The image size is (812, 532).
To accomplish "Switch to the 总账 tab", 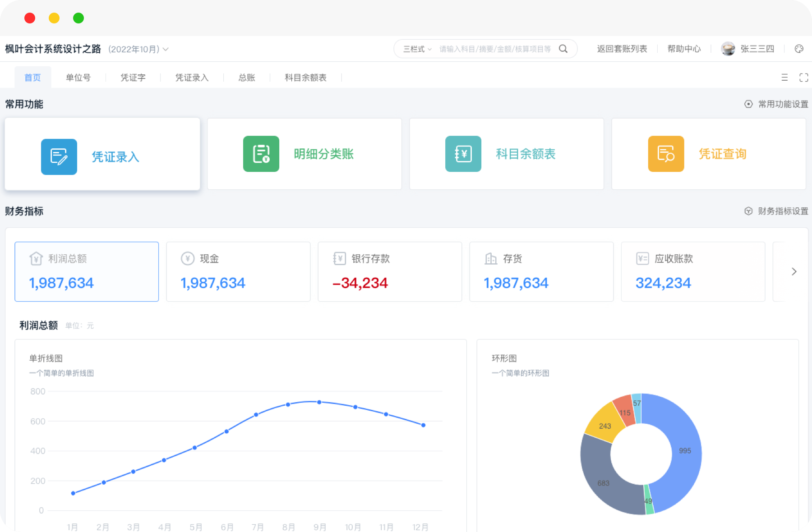I will [247, 78].
